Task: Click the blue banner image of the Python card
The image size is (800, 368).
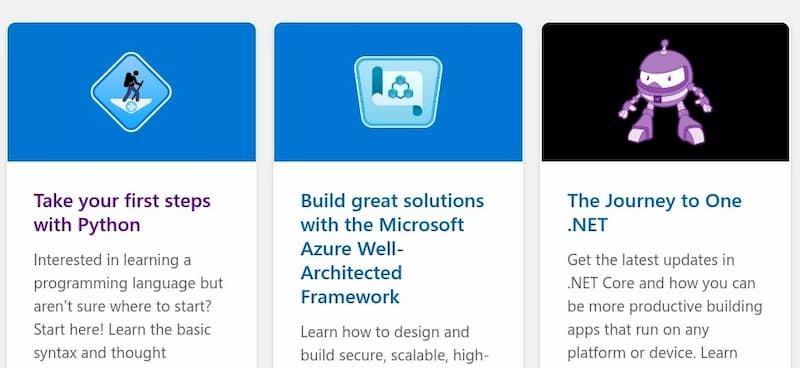Action: [x=132, y=92]
